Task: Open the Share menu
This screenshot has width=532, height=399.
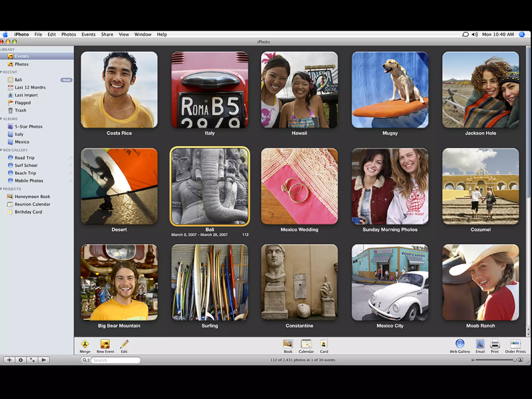Action: tap(107, 35)
